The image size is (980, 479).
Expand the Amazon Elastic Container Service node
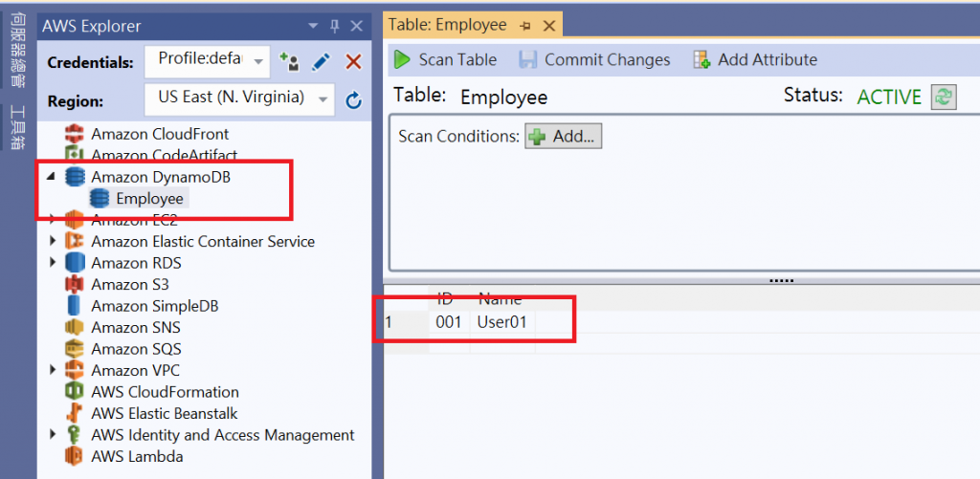click(53, 241)
